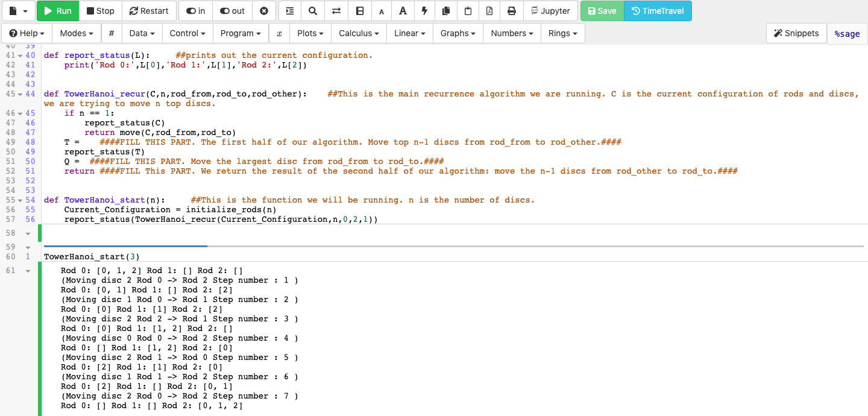Open the Snippets panel
Viewport: 868px width, 416px height.
[796, 33]
